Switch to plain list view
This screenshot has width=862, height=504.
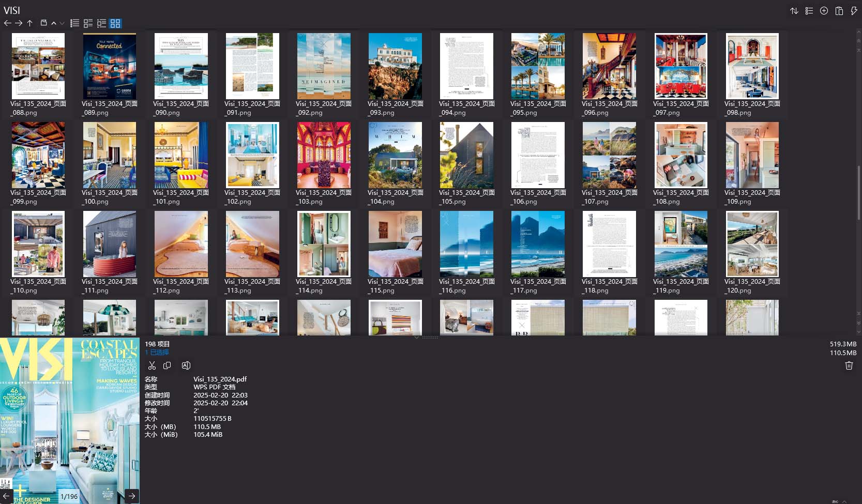(75, 23)
